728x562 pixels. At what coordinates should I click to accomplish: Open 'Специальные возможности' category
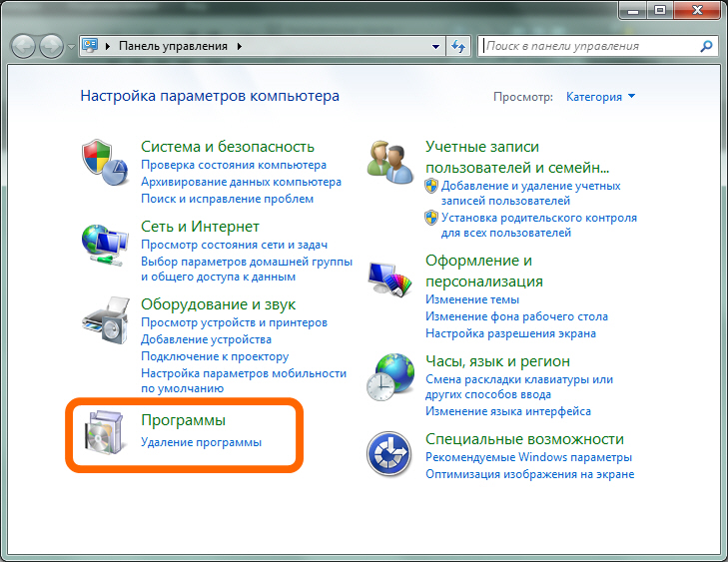tap(524, 439)
